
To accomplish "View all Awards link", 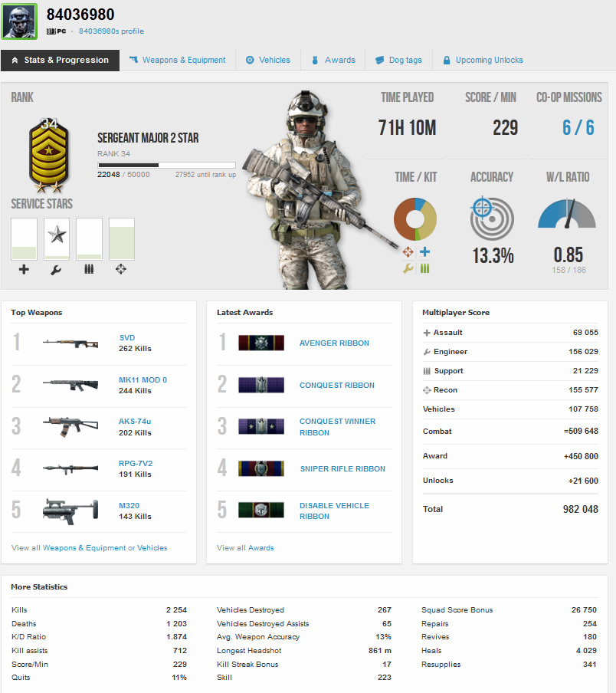I will coord(245,548).
